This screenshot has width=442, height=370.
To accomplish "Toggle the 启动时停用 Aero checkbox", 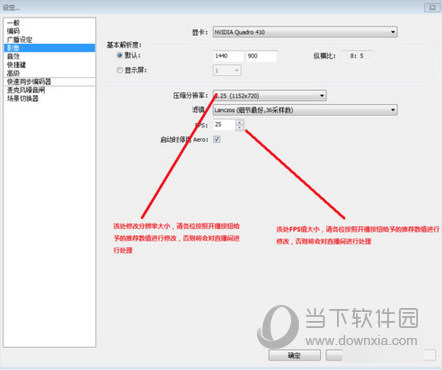I will [x=217, y=139].
